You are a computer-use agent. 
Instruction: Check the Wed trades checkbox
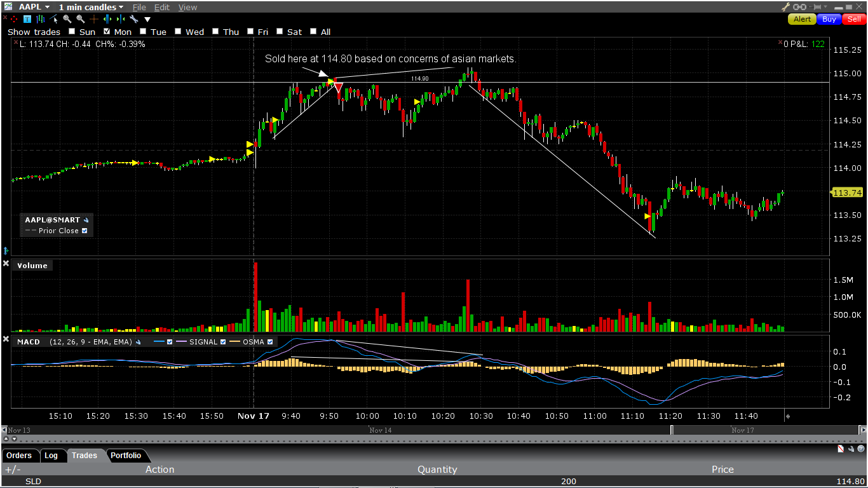tap(178, 31)
